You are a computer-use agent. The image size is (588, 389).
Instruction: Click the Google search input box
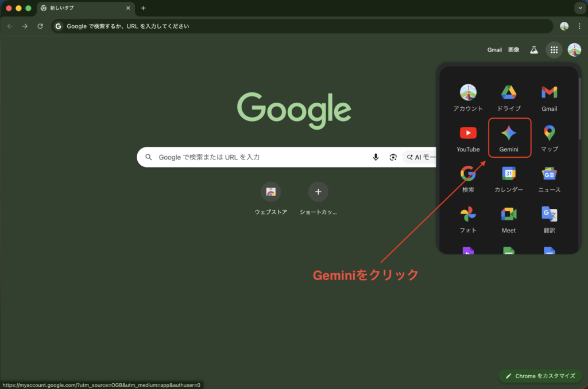click(x=258, y=157)
